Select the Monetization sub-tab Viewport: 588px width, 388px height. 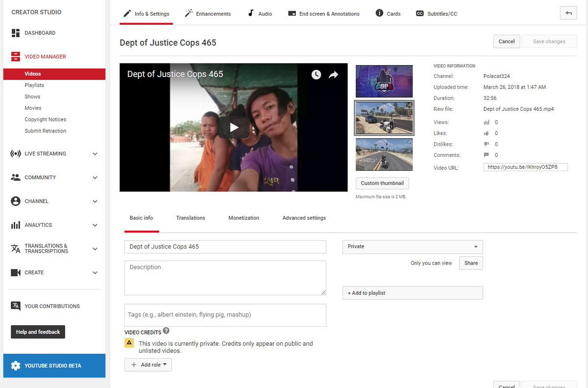tap(244, 218)
